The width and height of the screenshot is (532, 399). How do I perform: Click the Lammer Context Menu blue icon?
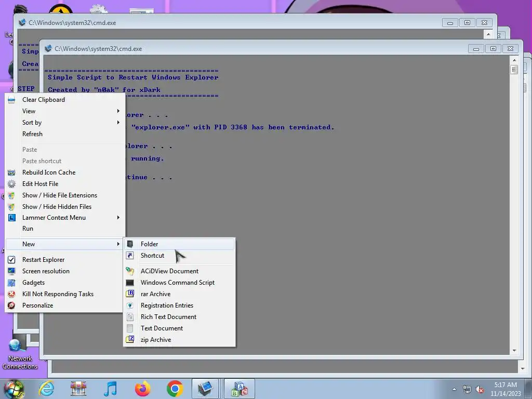coord(11,218)
